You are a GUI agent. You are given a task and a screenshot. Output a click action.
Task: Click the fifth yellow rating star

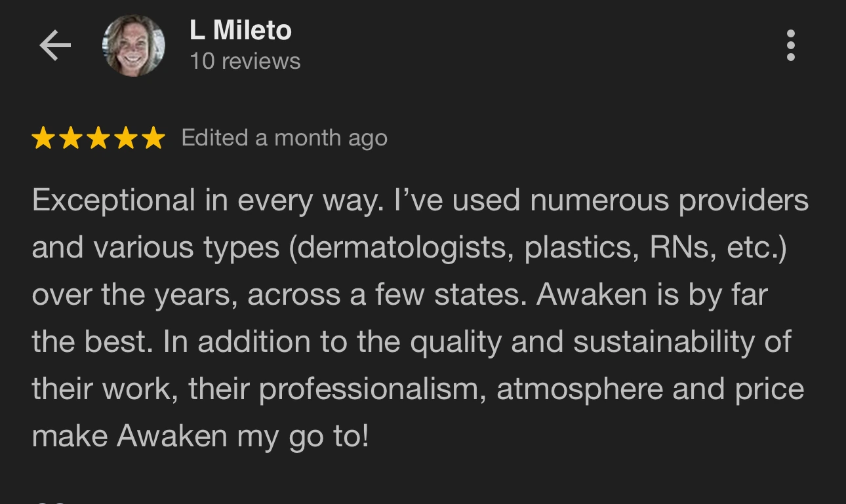pos(153,138)
